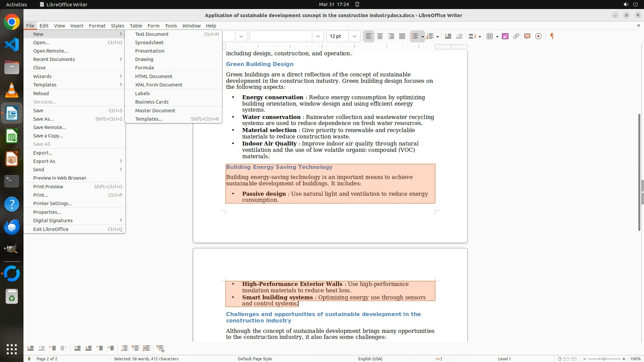644x362 pixels.
Task: Choose Save As... in File menu
Action: [43, 119]
